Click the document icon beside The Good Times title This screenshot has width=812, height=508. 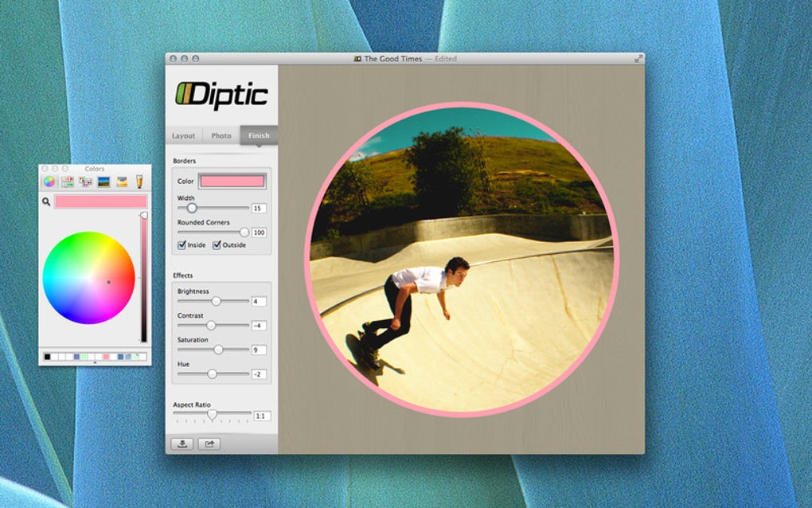pos(357,59)
